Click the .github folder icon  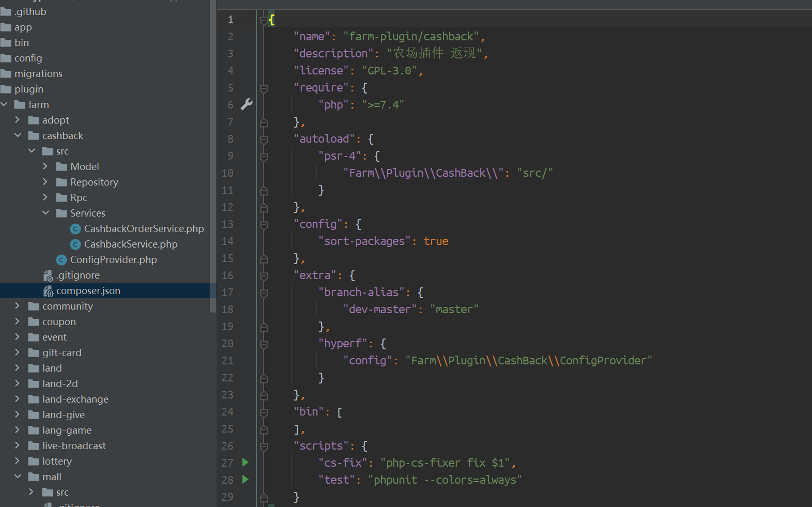coord(6,11)
